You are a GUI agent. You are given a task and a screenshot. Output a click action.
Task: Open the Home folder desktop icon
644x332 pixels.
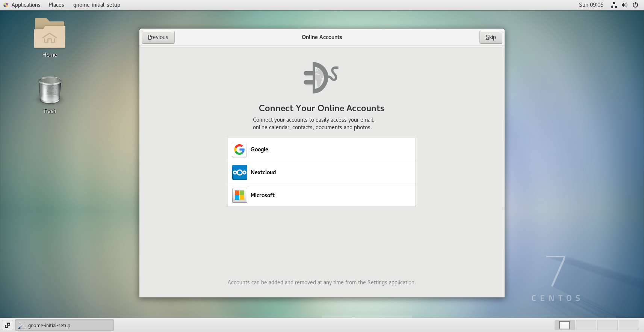pyautogui.click(x=50, y=38)
